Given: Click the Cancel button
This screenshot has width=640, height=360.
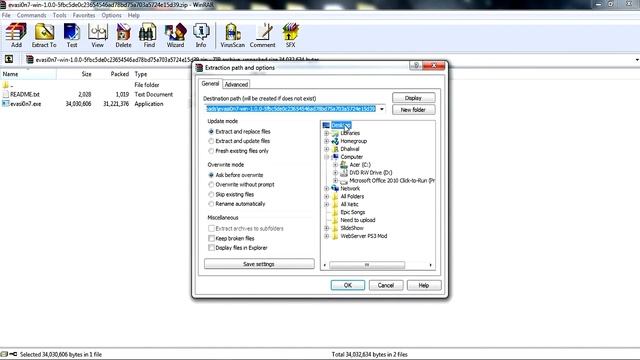Looking at the screenshot, I should point(386,285).
